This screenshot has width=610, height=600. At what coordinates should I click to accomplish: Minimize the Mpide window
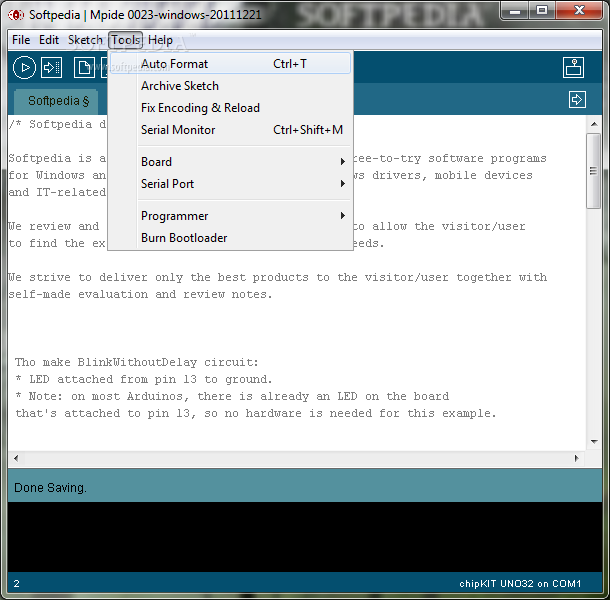click(x=515, y=11)
